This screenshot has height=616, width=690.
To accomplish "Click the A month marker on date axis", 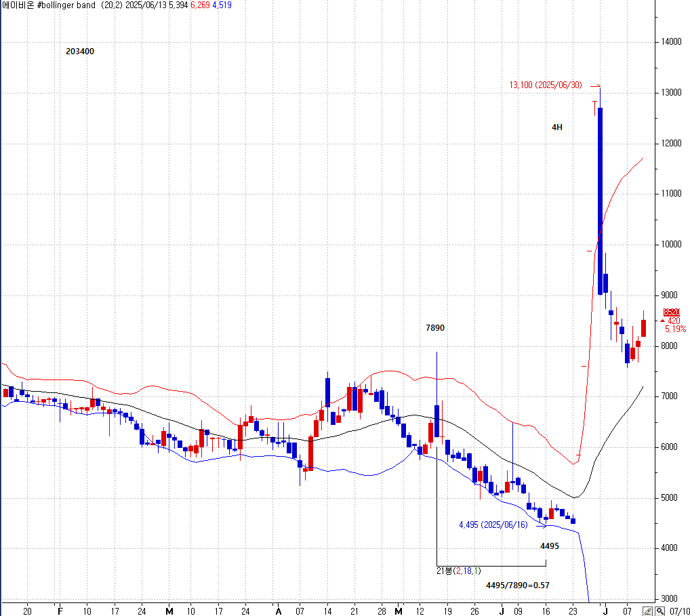I will pos(278,611).
